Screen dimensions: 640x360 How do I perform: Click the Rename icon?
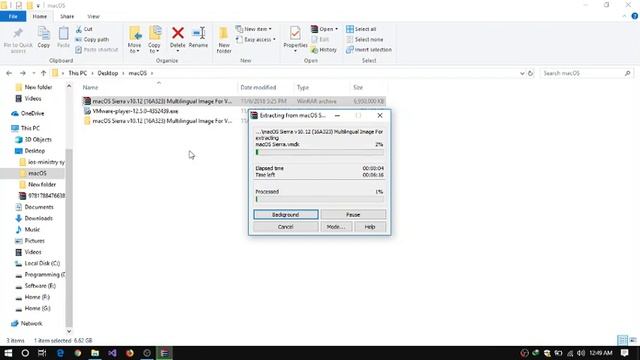(198, 33)
